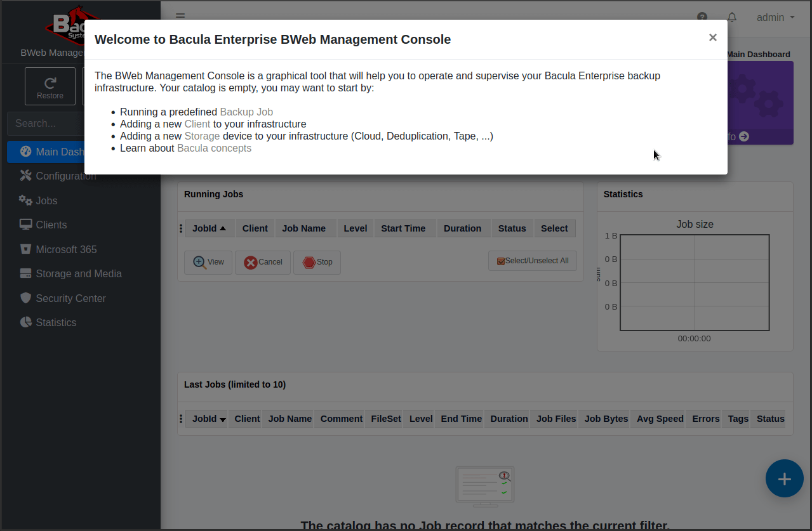Follow the Storage link in the welcome dialog
The image size is (812, 531).
pos(202,136)
